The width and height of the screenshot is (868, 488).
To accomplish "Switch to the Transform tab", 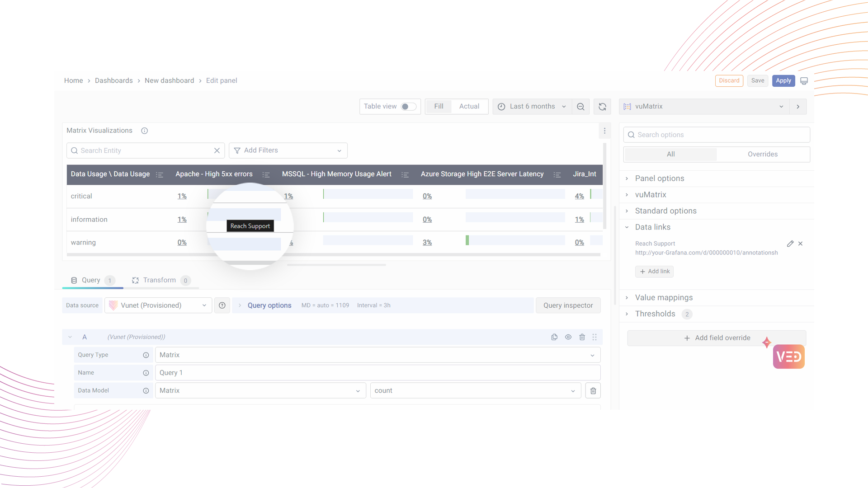I will [x=159, y=280].
